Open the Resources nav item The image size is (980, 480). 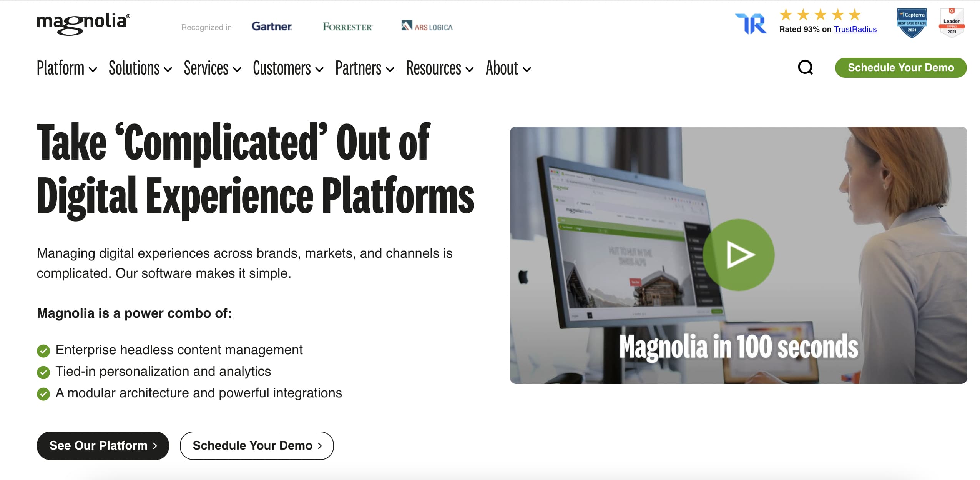(x=434, y=68)
